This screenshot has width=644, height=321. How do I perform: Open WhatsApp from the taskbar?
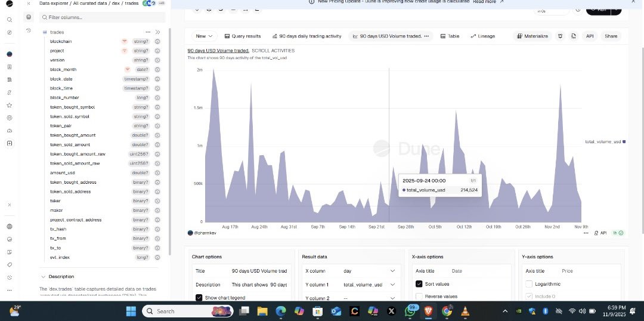click(410, 311)
